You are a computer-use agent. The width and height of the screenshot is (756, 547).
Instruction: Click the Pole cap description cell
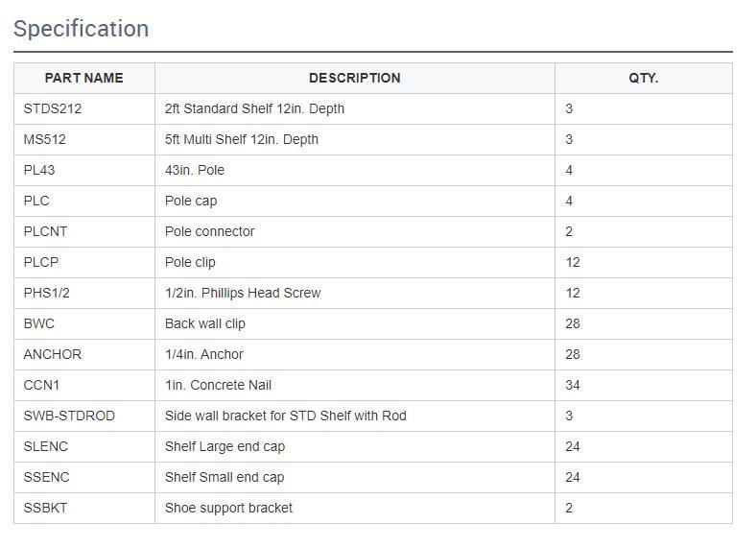click(355, 202)
